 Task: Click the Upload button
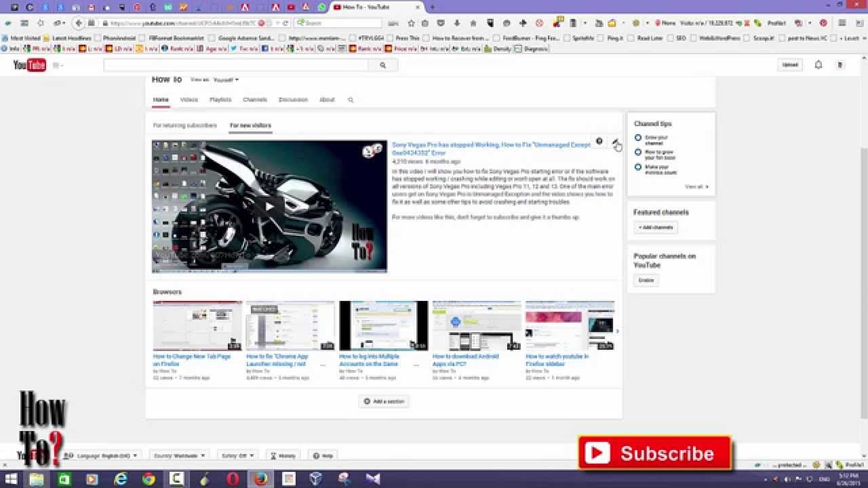click(x=790, y=65)
